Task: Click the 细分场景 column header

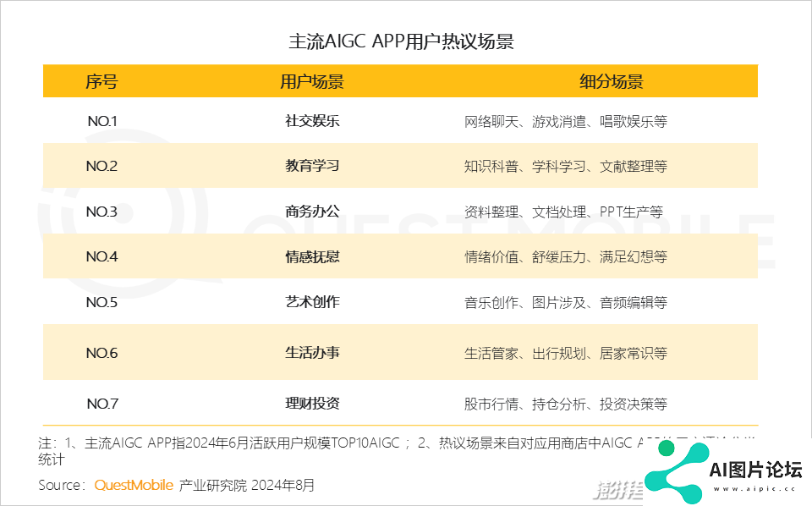Action: [x=611, y=81]
